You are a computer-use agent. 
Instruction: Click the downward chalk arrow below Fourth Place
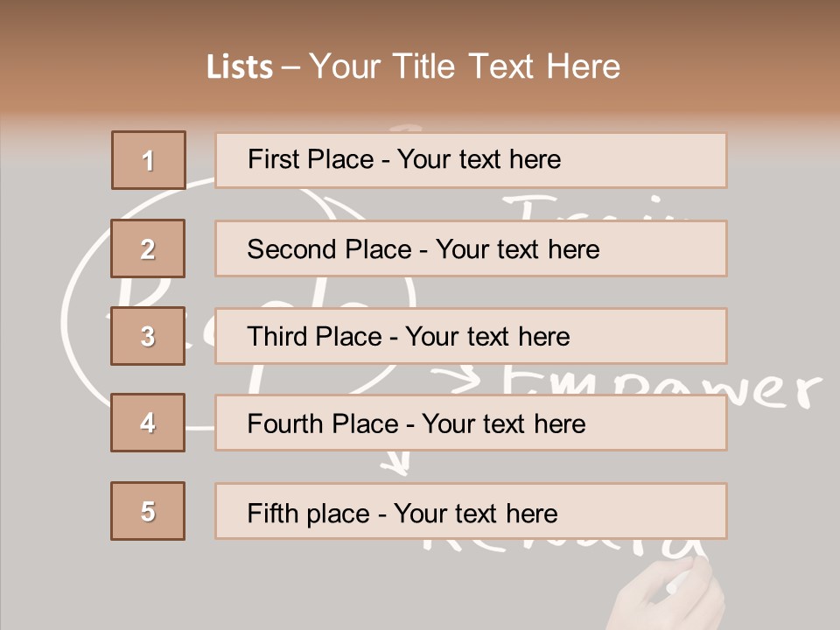pyautogui.click(x=396, y=464)
